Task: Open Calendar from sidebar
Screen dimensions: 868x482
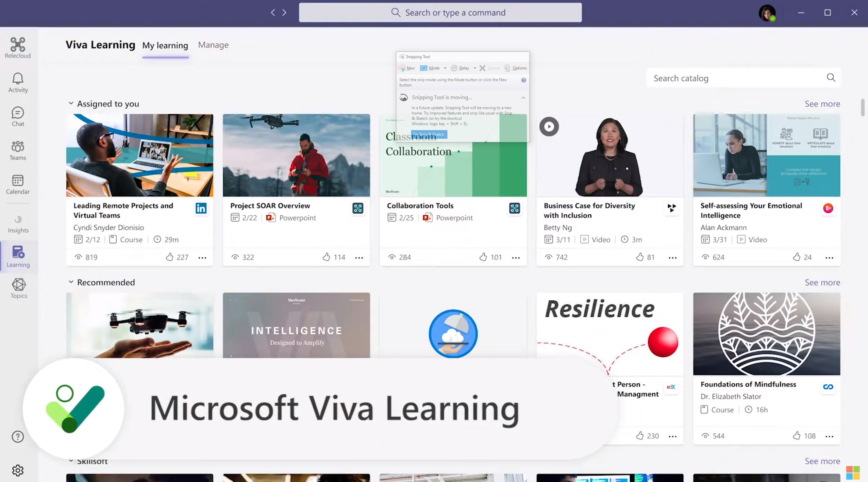Action: click(17, 184)
